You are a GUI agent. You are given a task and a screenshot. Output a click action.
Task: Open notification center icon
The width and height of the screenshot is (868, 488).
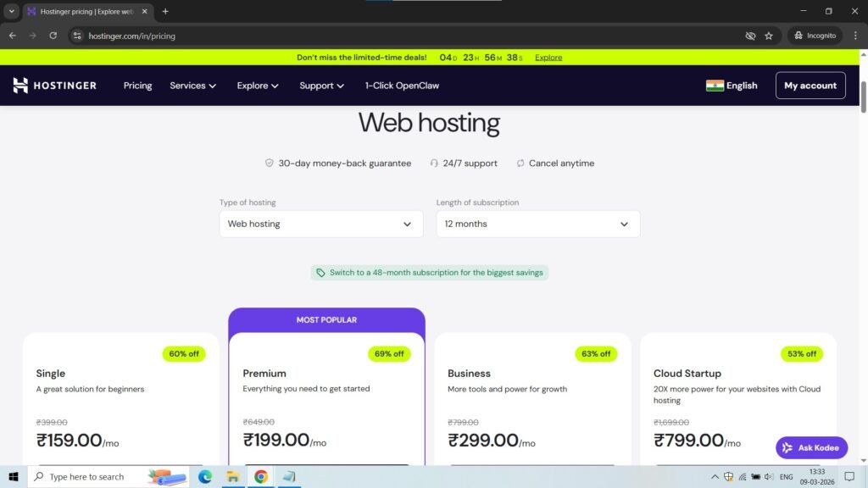pos(849,476)
